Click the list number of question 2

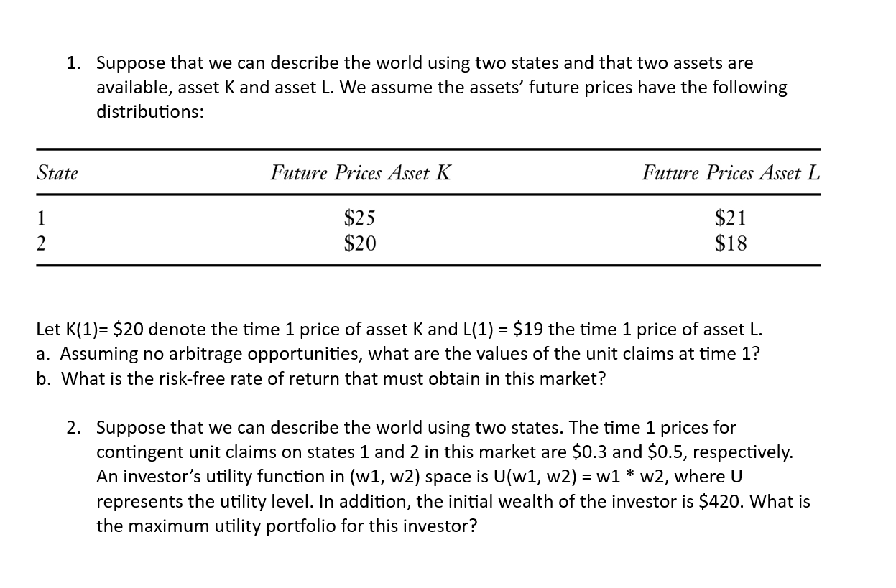click(73, 428)
